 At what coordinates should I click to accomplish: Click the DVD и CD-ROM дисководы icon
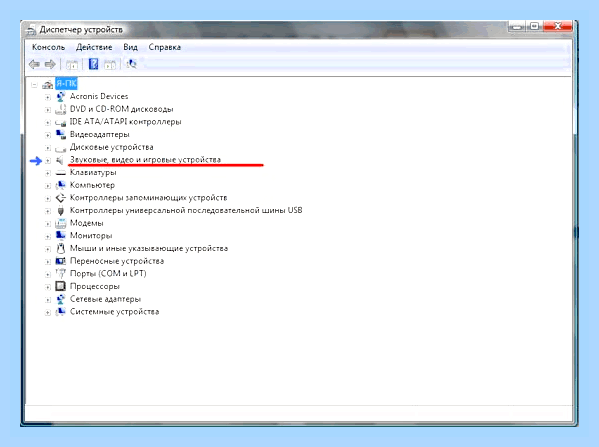pyautogui.click(x=60, y=109)
